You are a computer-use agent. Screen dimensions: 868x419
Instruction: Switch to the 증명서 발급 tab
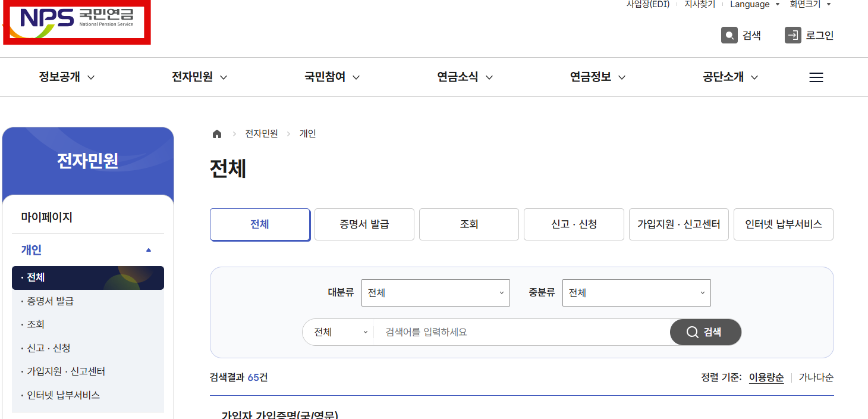pos(364,224)
